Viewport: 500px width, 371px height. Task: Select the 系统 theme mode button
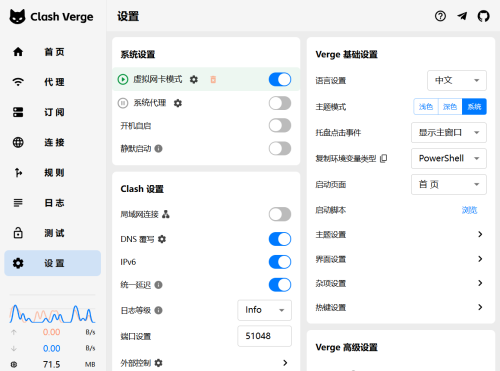pos(474,107)
